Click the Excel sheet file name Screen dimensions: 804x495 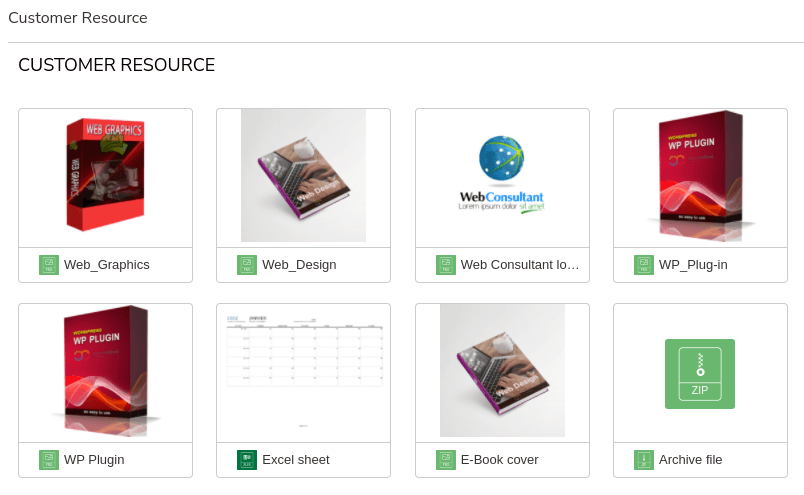click(x=296, y=460)
